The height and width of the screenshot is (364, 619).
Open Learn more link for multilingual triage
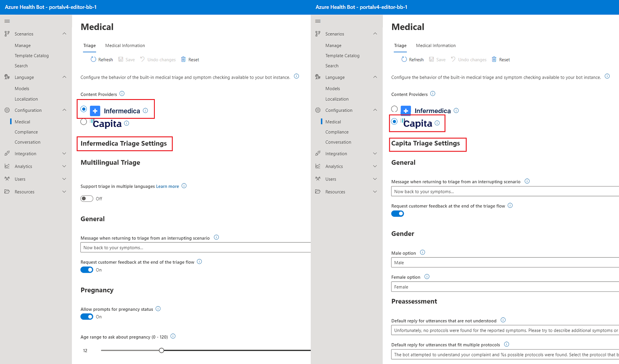(x=167, y=186)
